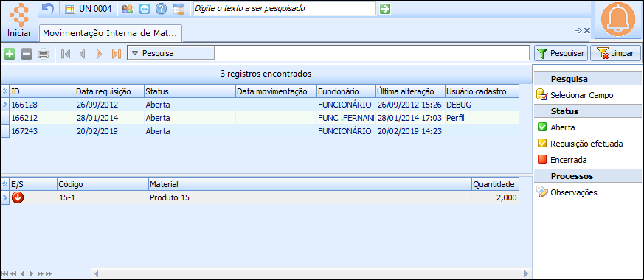This screenshot has width=644, height=280.
Task: Expand the Pesquisa dropdown
Action: [171, 53]
